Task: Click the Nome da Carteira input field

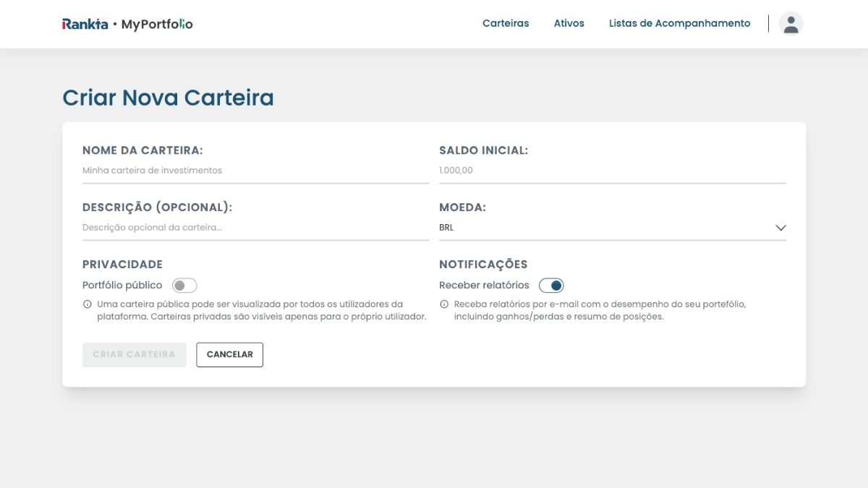Action: 255,170
